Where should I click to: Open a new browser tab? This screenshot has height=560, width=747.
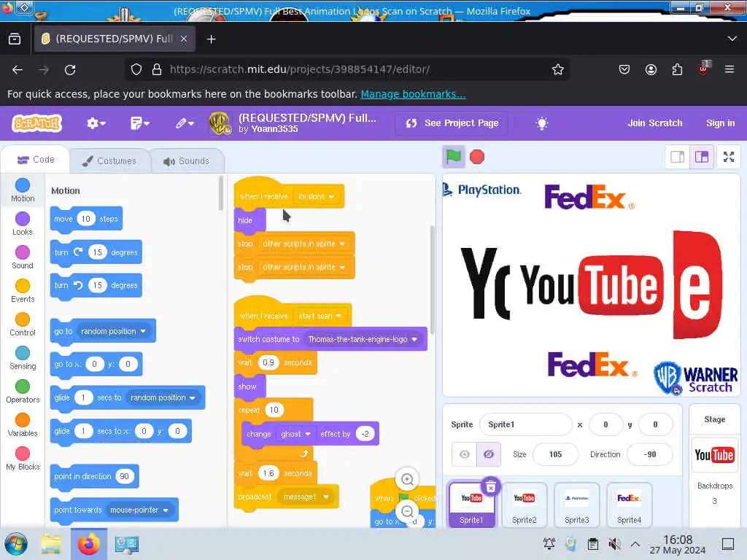tap(211, 39)
